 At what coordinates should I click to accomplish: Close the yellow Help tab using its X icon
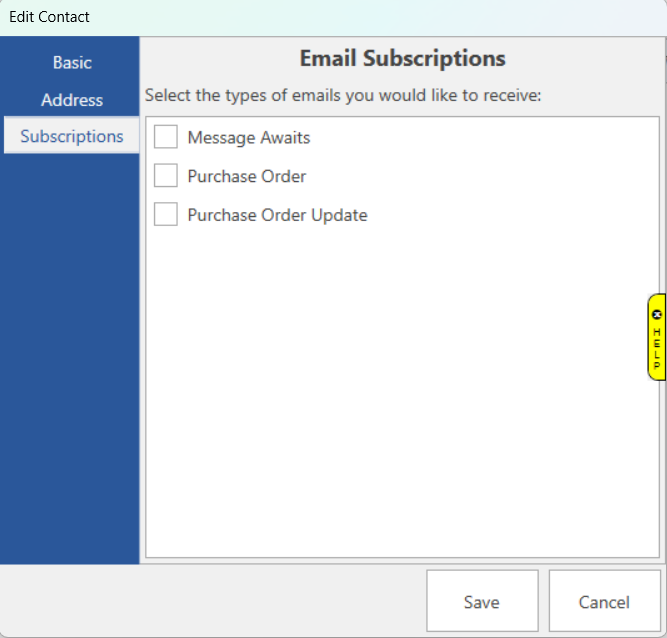coord(657,314)
